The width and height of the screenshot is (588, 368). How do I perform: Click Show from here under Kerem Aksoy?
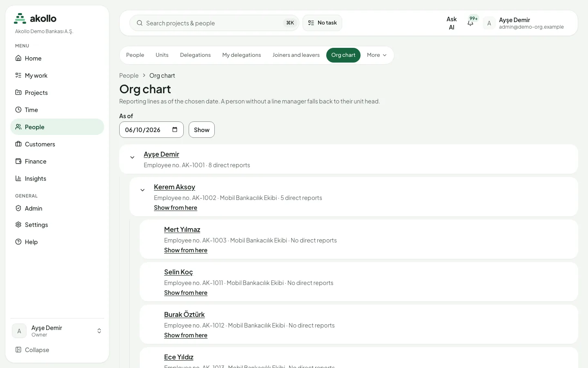[176, 208]
